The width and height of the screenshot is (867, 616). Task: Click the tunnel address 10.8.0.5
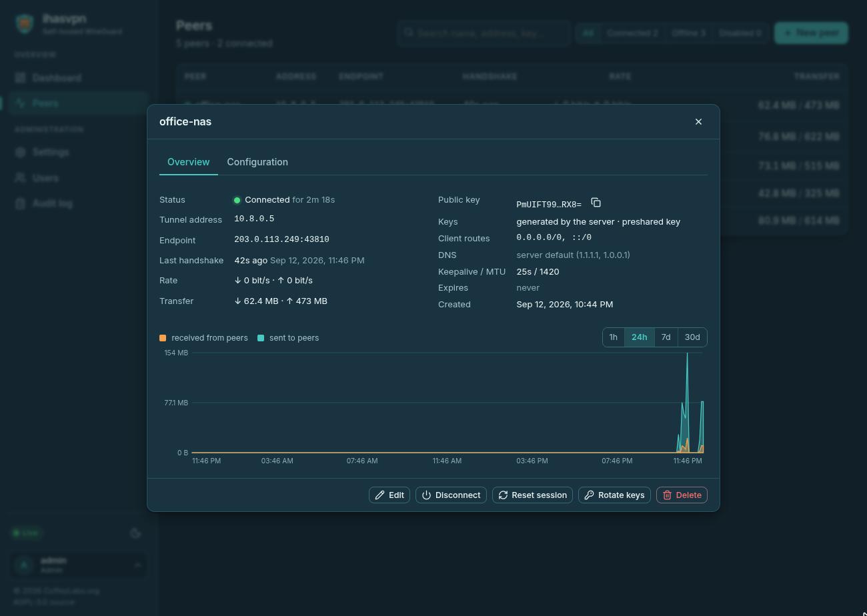click(x=254, y=219)
